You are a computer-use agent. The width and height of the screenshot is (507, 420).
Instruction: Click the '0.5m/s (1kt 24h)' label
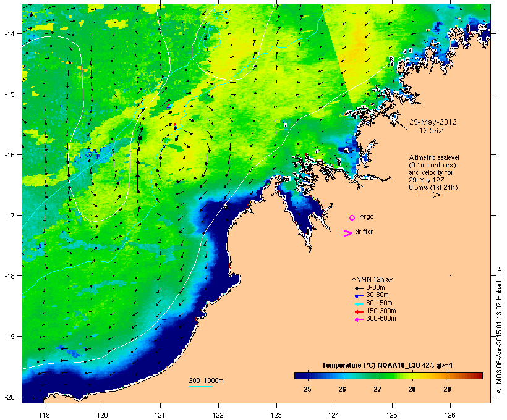click(433, 187)
